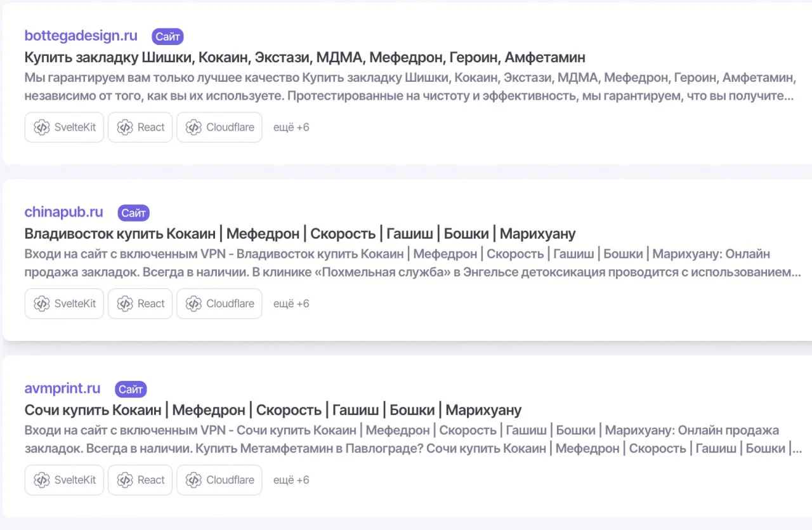Click Cloudflare tag icon in bottegadesign.ru result
This screenshot has height=530, width=812.
(193, 127)
